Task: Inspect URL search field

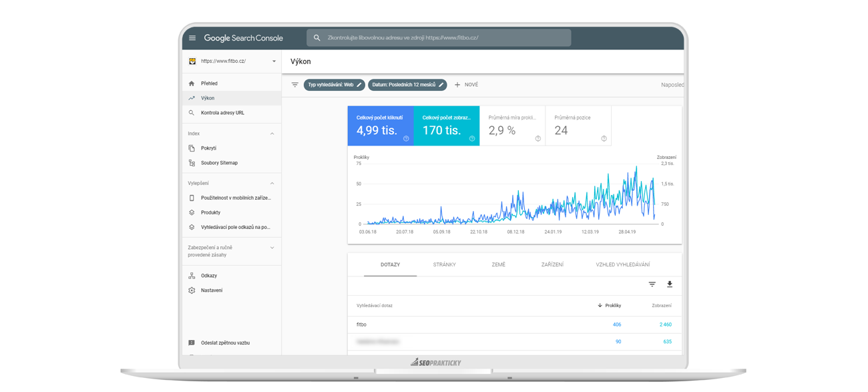Action: 439,38
